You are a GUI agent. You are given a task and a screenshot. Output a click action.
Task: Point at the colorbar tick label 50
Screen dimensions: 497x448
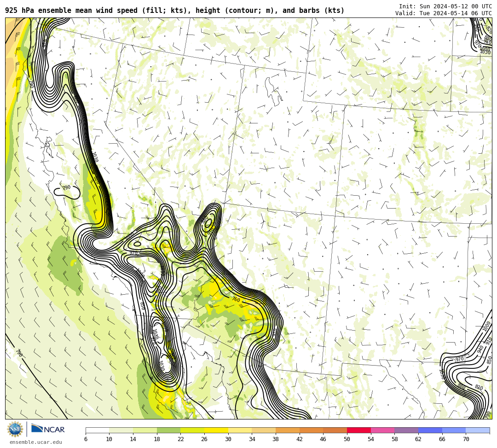[x=347, y=439]
